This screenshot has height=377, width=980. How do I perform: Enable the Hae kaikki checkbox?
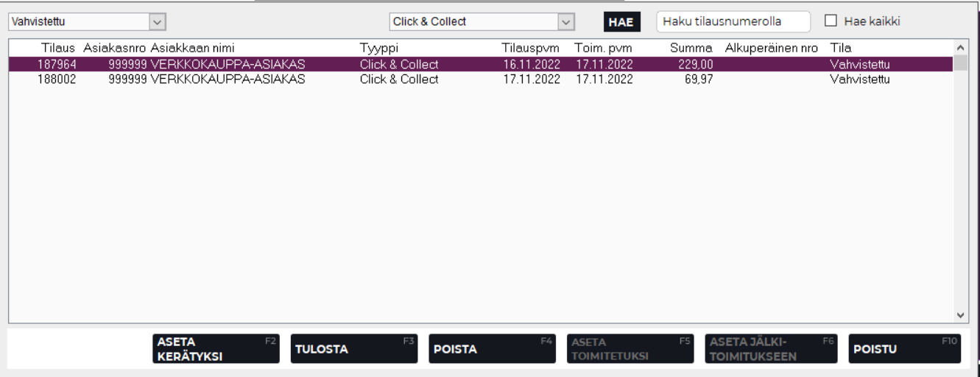click(829, 22)
